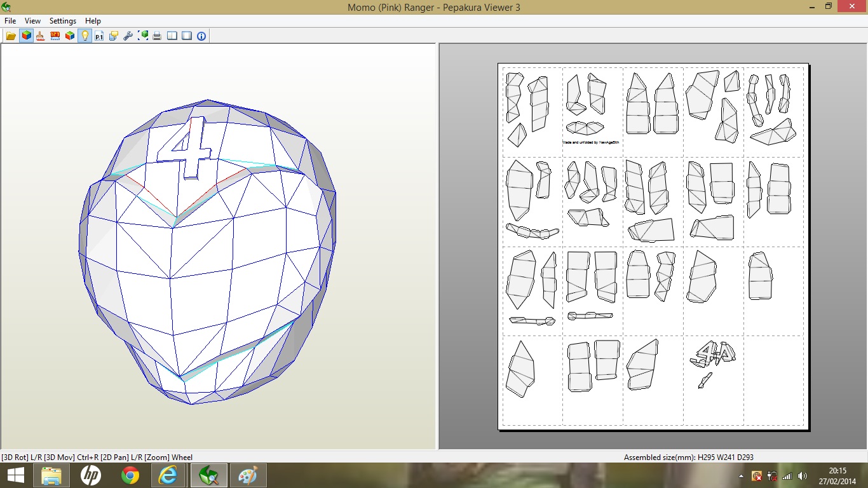868x488 pixels.
Task: Open File Explorer from the taskbar
Action: (x=51, y=475)
